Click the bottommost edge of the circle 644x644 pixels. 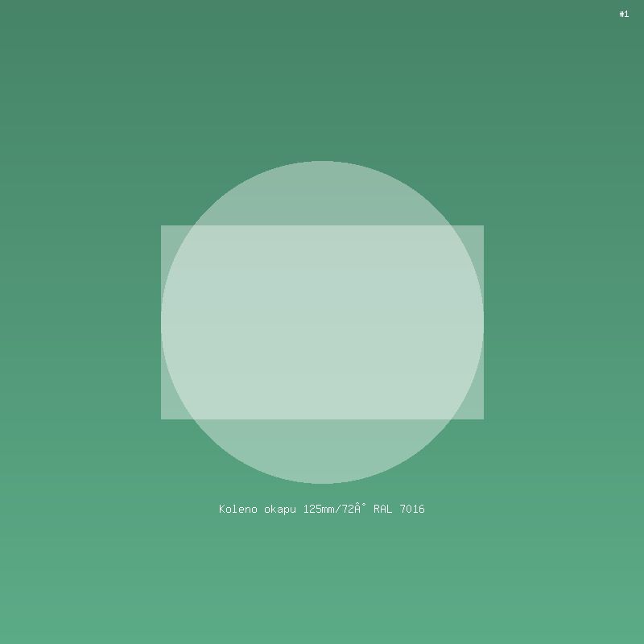tap(322, 482)
